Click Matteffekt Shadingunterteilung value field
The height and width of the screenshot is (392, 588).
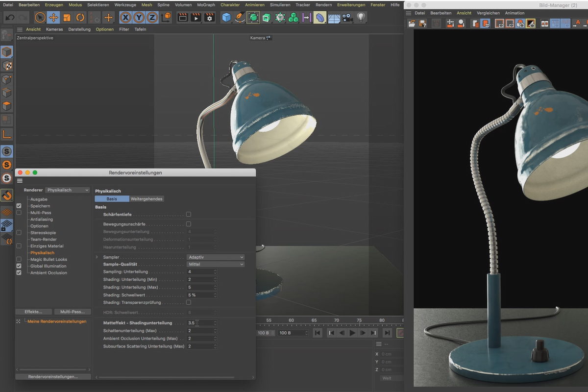click(x=199, y=323)
